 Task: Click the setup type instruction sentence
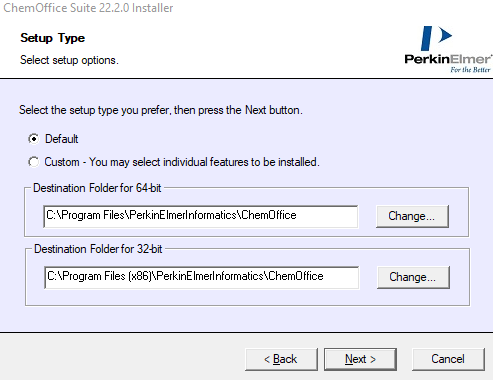[161, 110]
